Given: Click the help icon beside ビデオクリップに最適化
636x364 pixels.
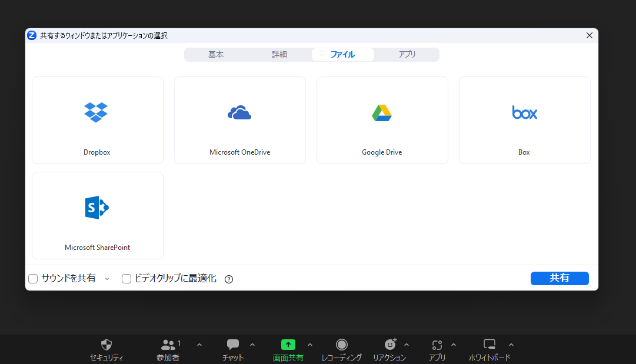Looking at the screenshot, I should click(x=228, y=279).
